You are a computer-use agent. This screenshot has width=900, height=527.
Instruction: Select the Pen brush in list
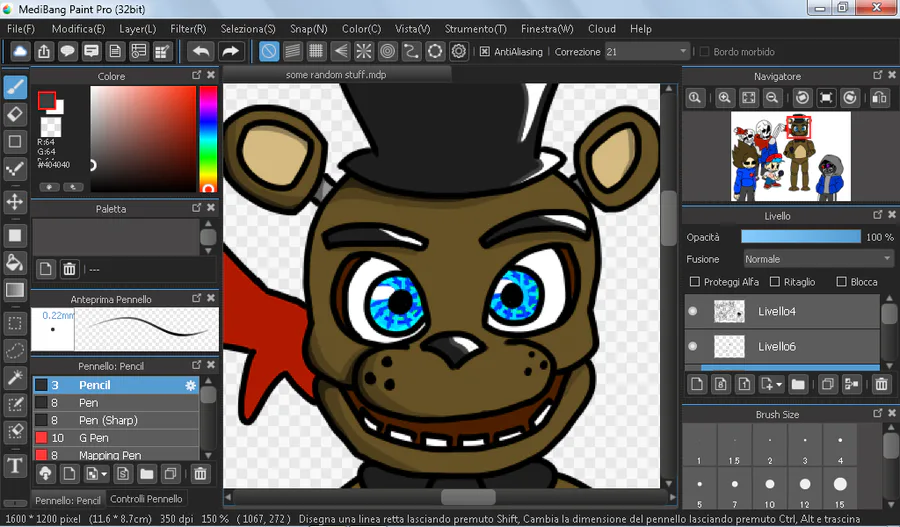(x=116, y=402)
